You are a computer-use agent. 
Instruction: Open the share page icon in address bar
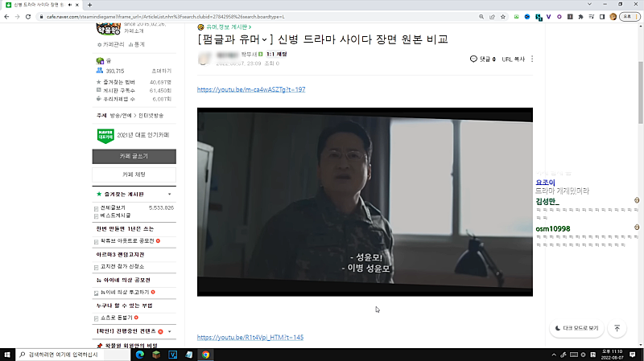click(492, 17)
